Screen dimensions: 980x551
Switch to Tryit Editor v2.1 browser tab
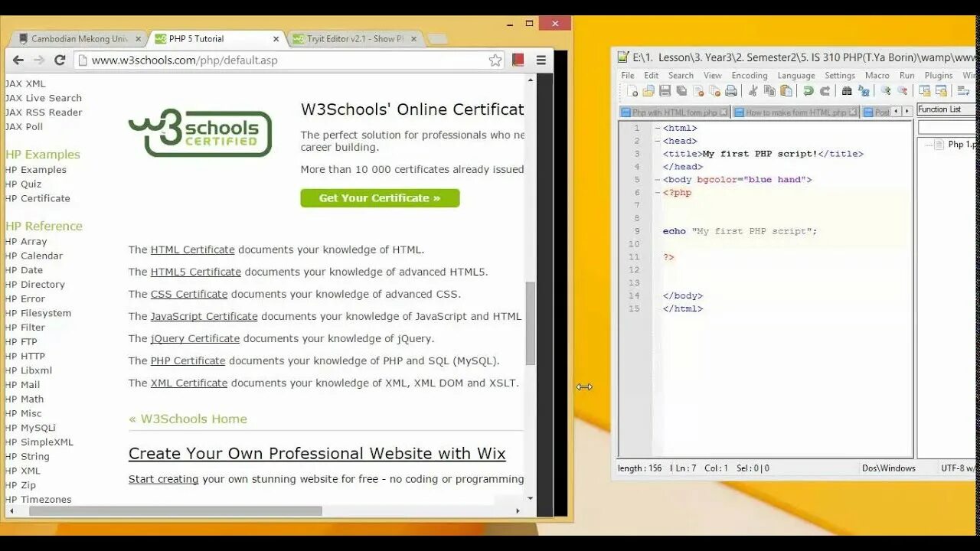pyautogui.click(x=354, y=38)
